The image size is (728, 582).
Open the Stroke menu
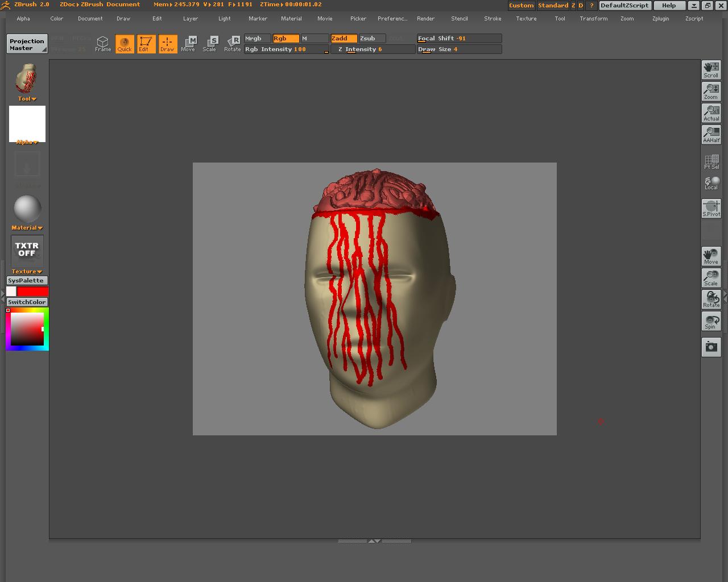coord(493,19)
